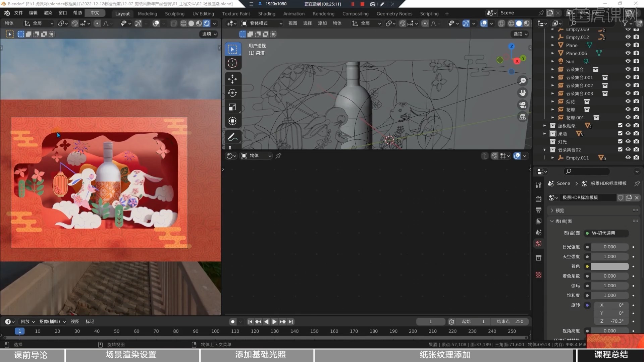Hide the Plane.006 object in viewport
This screenshot has height=362, width=644.
[x=628, y=53]
